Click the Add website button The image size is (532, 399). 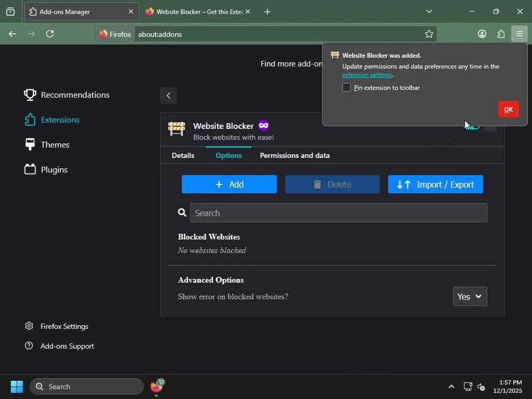(229, 184)
